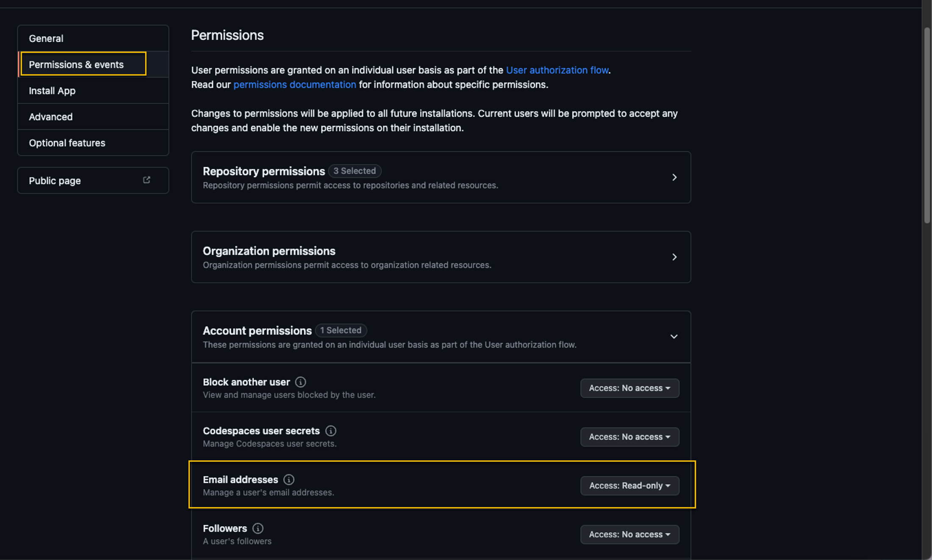
Task: Click the page vertical scrollbar thumb
Action: pos(927,125)
